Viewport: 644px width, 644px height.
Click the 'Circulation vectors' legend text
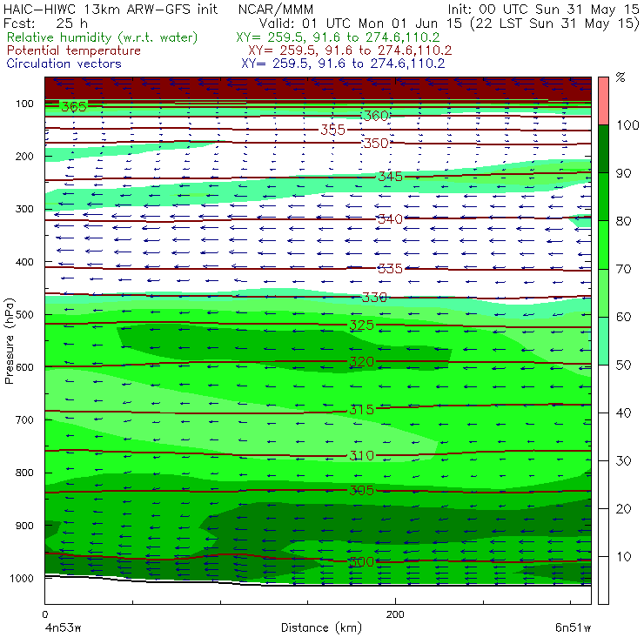[64, 64]
